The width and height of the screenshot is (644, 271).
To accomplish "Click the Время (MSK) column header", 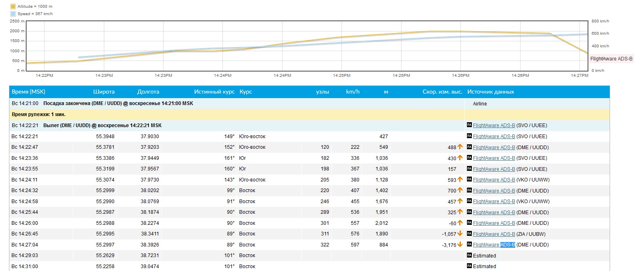I will click(x=29, y=92).
